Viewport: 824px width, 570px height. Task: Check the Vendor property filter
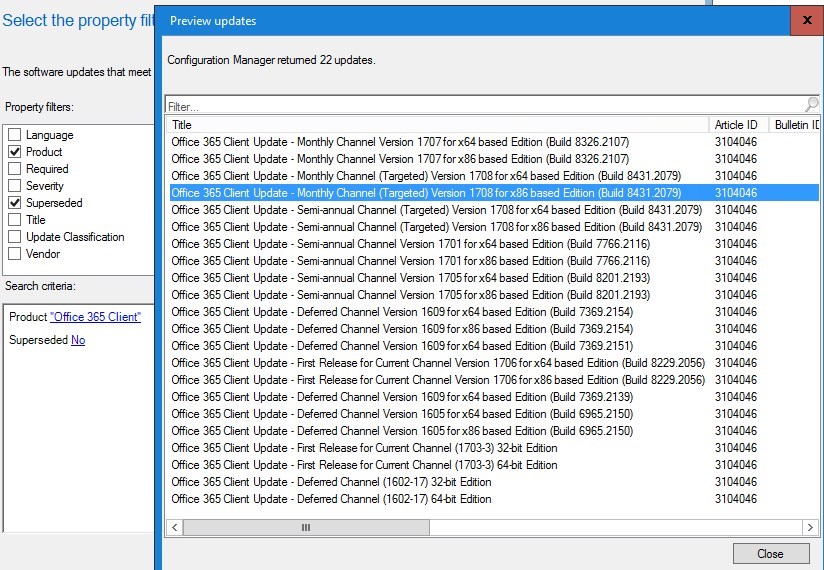(x=15, y=254)
